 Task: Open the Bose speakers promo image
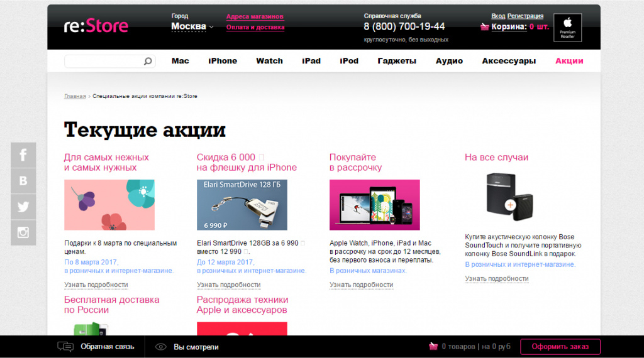click(509, 197)
